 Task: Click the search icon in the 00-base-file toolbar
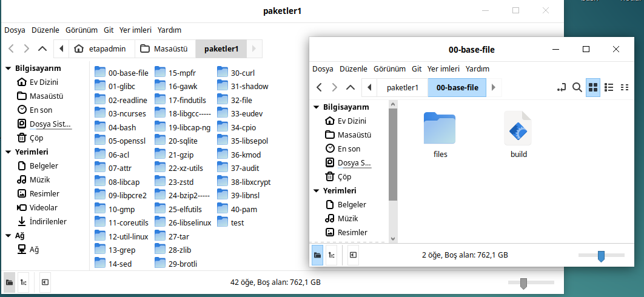(x=577, y=88)
